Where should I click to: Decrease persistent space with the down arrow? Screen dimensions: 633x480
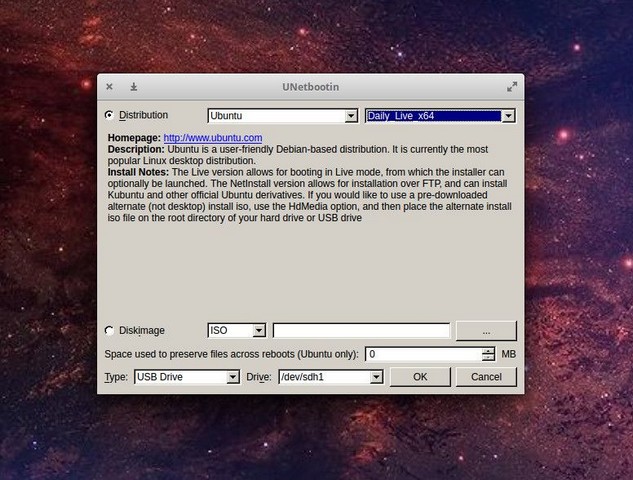tap(488, 358)
